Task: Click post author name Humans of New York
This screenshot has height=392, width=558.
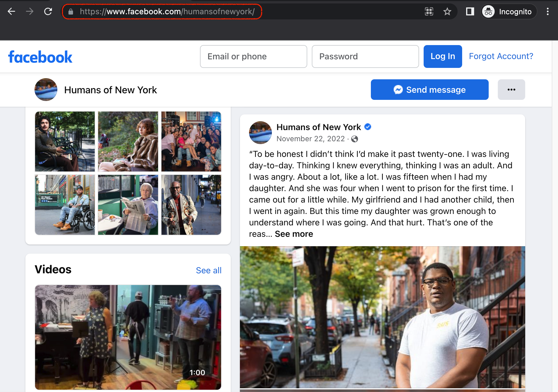Action: [319, 127]
